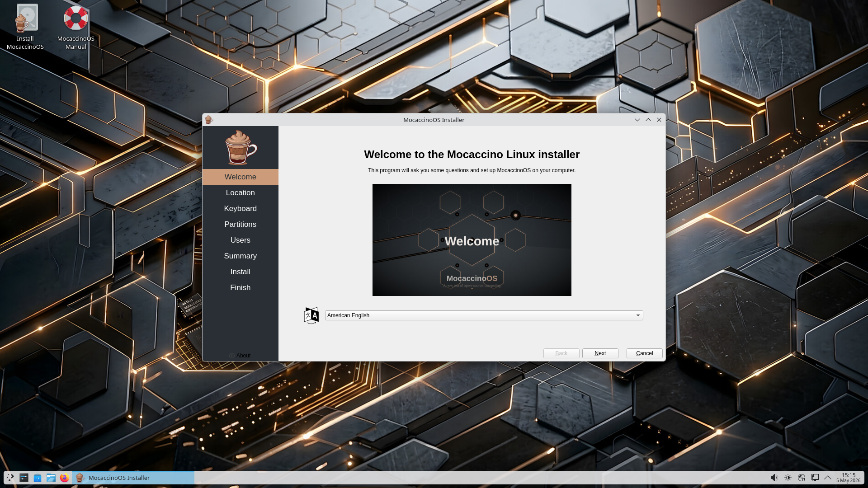The image size is (868, 488).
Task: Click the globe tray icon
Action: 802,478
